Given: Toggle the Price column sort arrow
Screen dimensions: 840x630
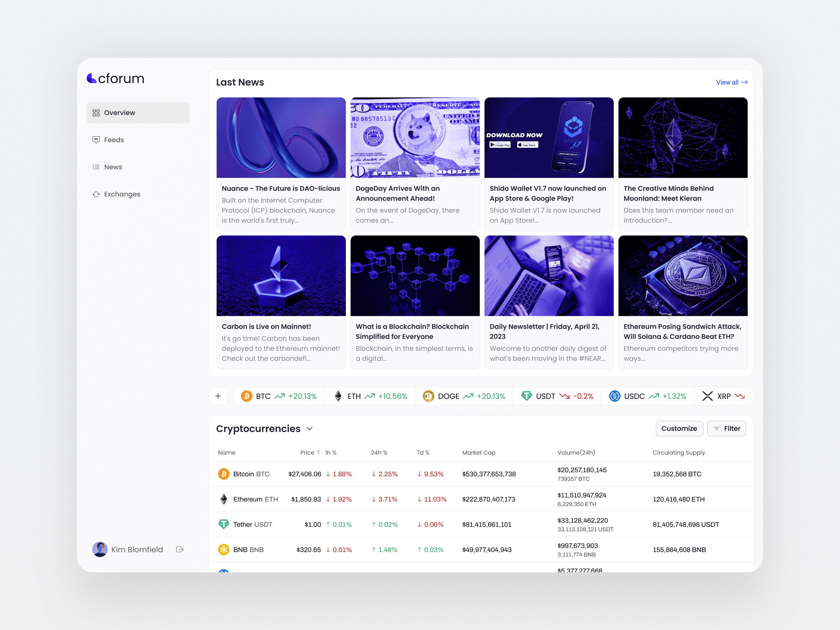Looking at the screenshot, I should (x=319, y=452).
